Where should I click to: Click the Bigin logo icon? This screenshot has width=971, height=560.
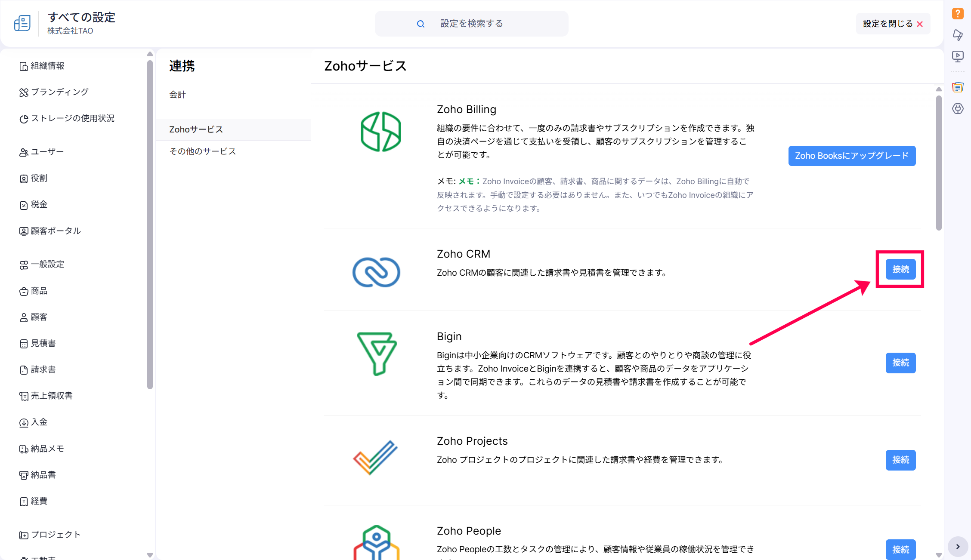pyautogui.click(x=377, y=354)
